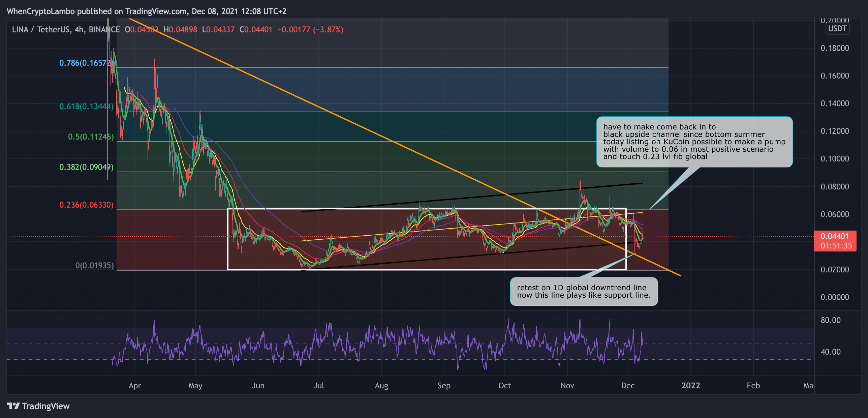This screenshot has height=418, width=868.
Task: Click the 0.12000 price scale value
Action: (x=835, y=131)
